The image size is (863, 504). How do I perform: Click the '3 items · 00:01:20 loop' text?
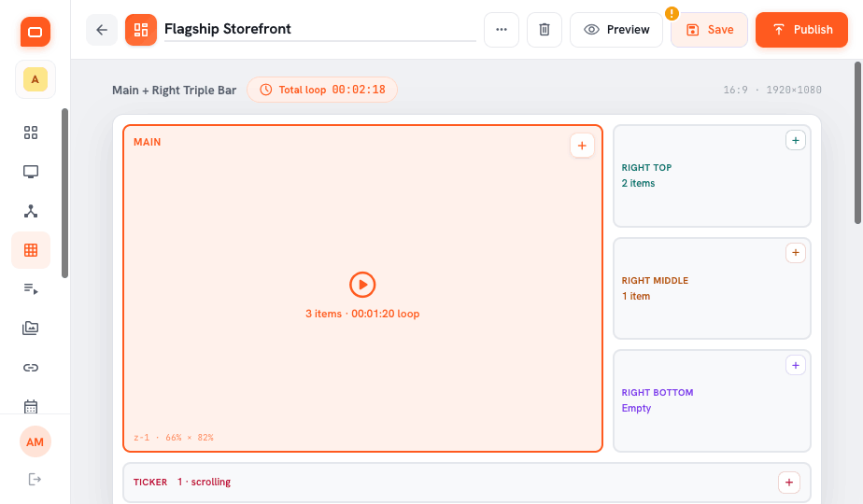[x=362, y=314]
